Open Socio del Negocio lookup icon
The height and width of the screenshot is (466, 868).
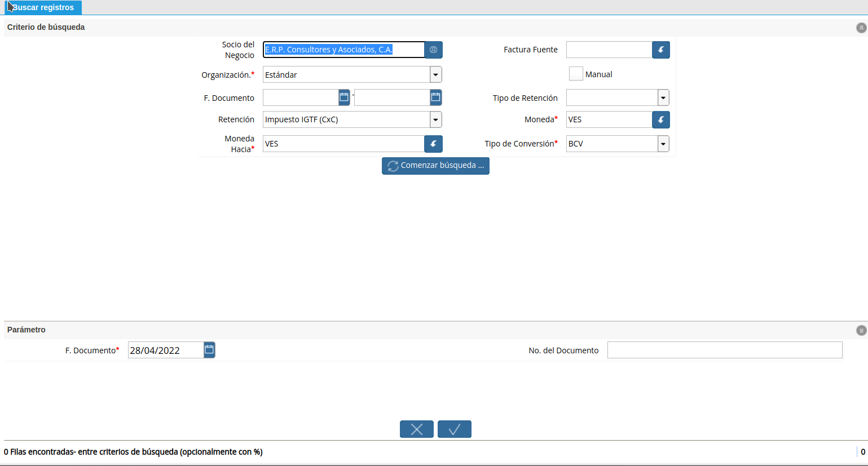[433, 50]
